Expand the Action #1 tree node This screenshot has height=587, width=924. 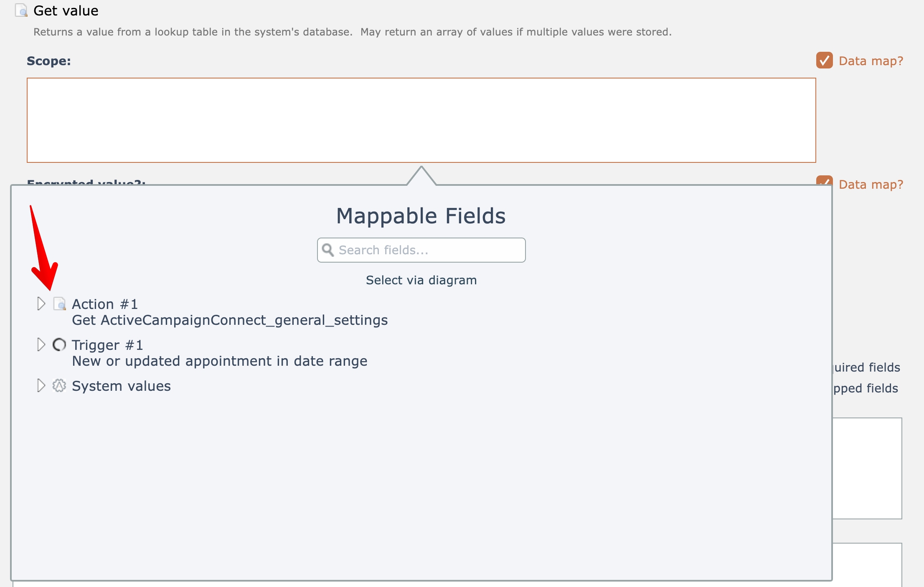pyautogui.click(x=41, y=304)
